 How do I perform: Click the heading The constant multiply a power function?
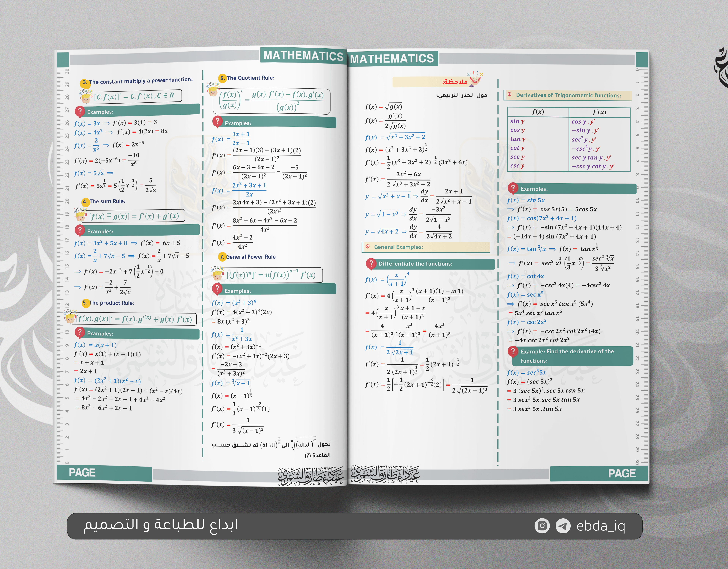pos(141,81)
